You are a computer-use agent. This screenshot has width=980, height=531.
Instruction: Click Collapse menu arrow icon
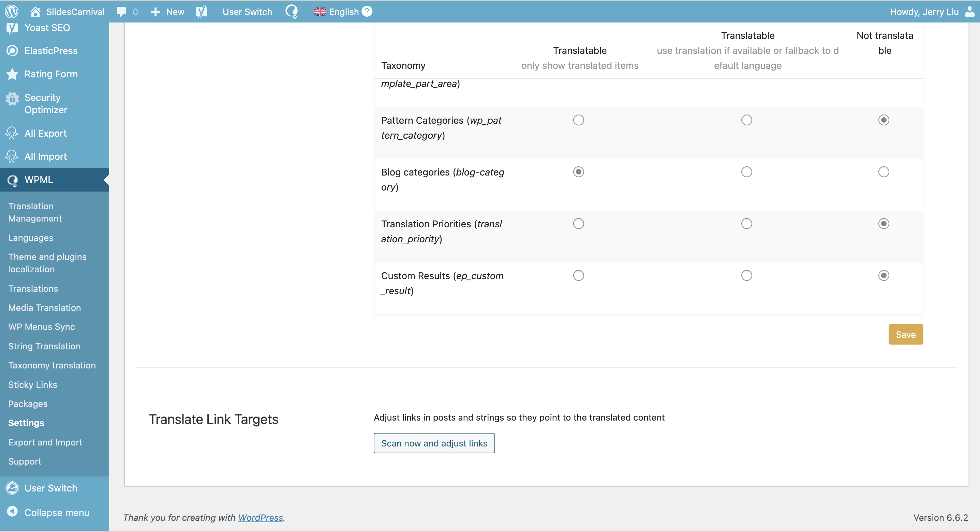pyautogui.click(x=12, y=512)
